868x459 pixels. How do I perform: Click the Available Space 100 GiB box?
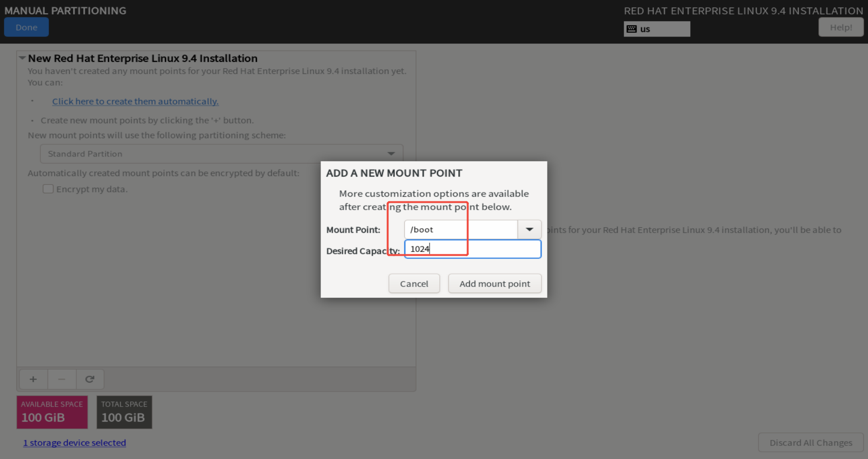(52, 412)
